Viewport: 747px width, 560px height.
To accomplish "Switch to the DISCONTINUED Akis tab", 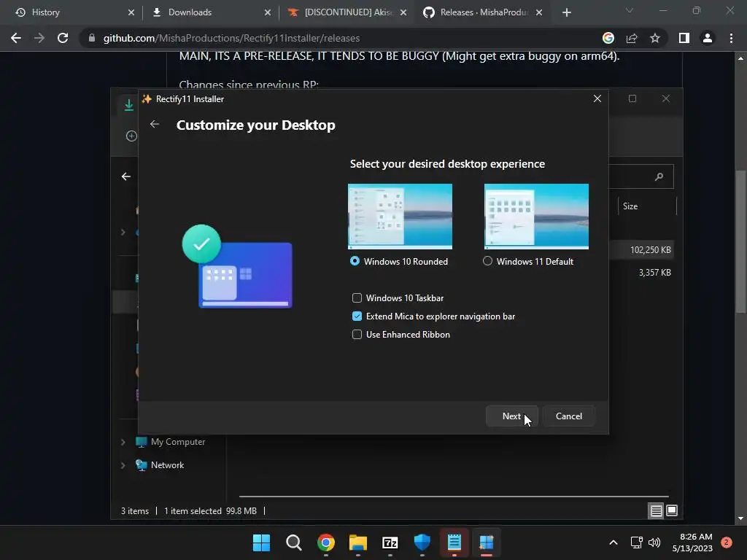I will 348,12.
